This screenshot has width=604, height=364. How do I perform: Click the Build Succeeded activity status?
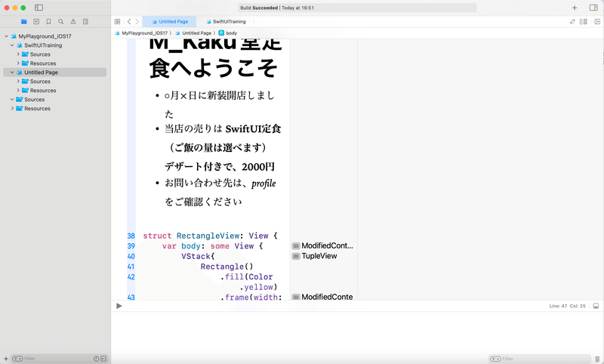click(x=357, y=8)
